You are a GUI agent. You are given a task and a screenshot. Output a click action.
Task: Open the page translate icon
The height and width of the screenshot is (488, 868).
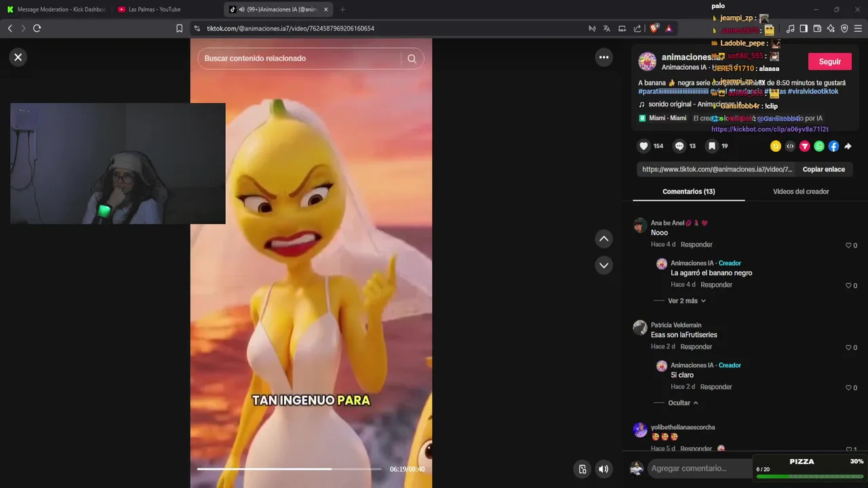(607, 28)
